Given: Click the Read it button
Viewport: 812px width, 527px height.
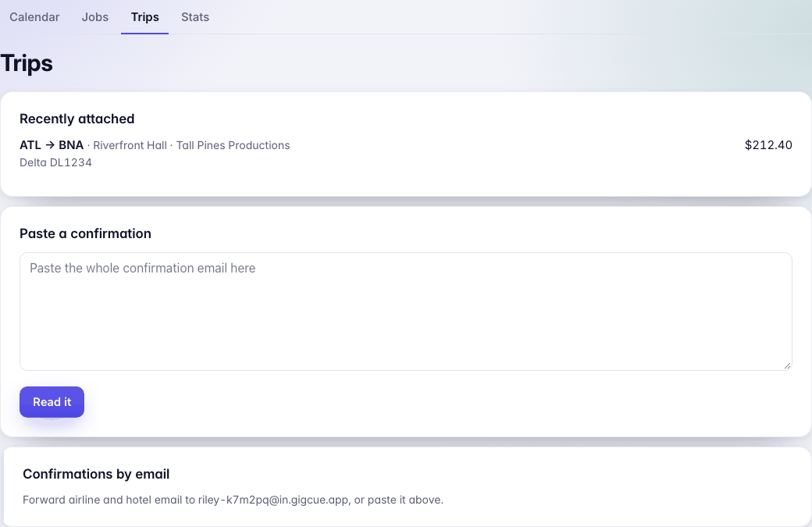Looking at the screenshot, I should 52,402.
